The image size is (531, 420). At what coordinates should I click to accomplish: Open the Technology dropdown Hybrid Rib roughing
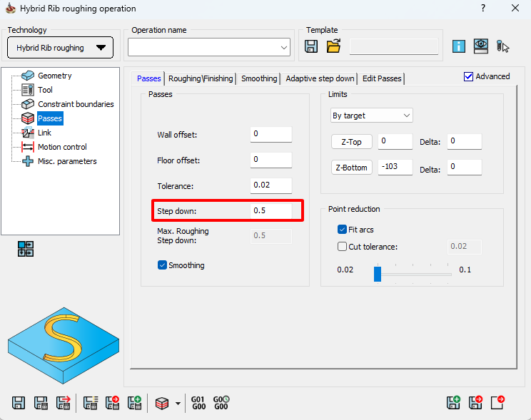click(x=60, y=48)
